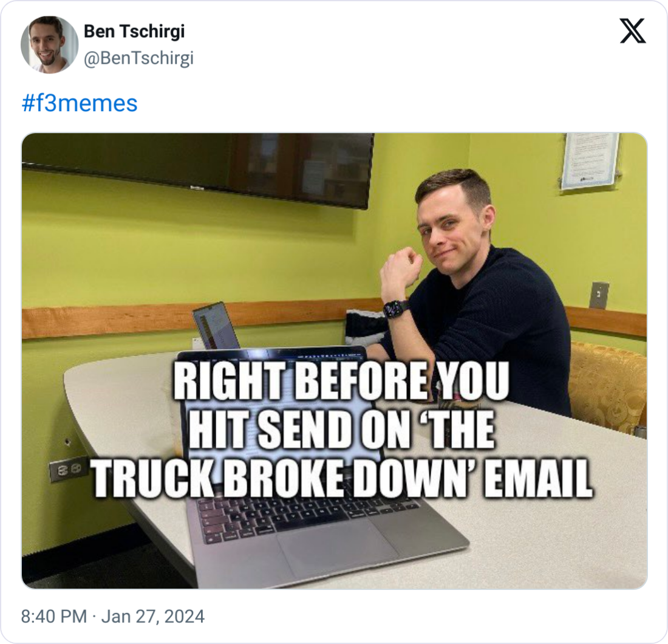Open the @BenTschirgi handle link
The image size is (668, 644).
(x=138, y=58)
